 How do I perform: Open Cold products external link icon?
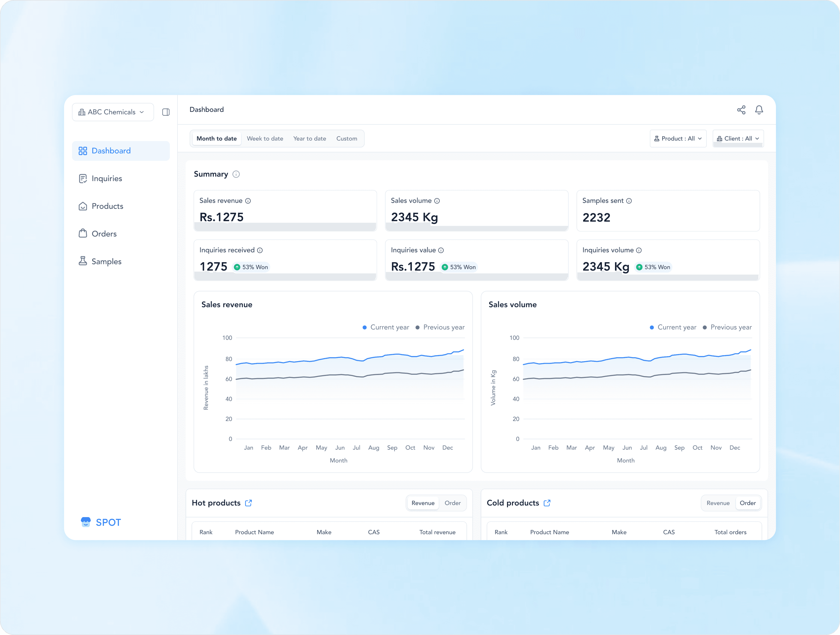547,503
